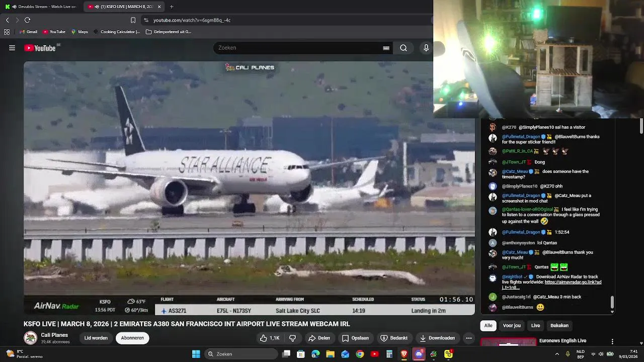Click the chat scrollbar
The height and width of the screenshot is (362, 644).
[612, 302]
